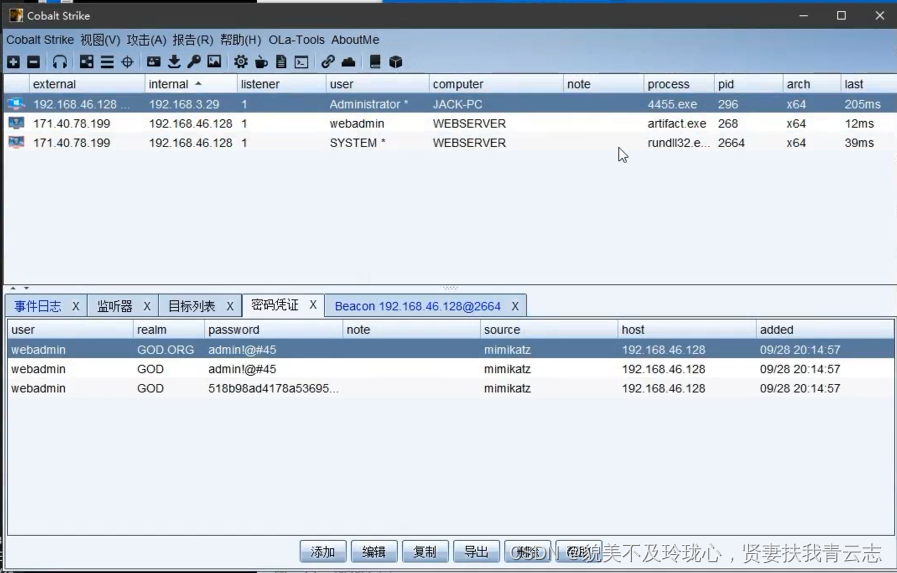
Task: Click the Disconnect minus icon in toolbar
Action: 34,62
